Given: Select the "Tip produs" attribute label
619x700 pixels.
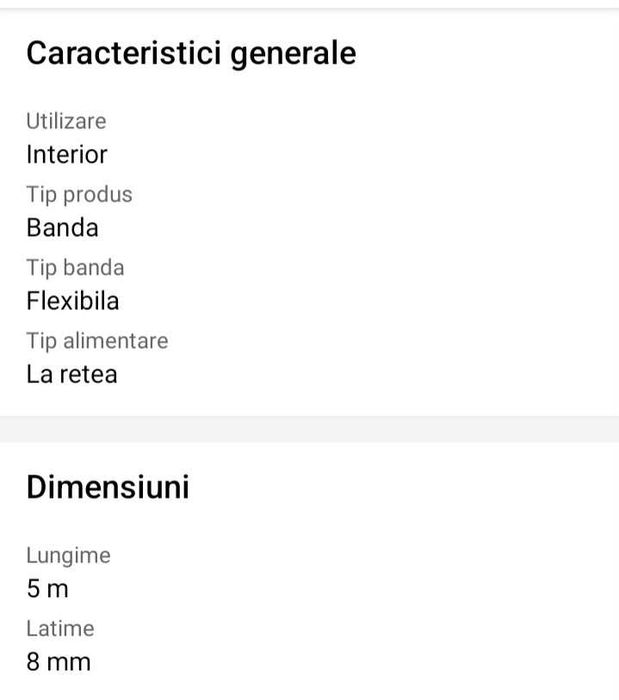Looking at the screenshot, I should coord(79,194).
